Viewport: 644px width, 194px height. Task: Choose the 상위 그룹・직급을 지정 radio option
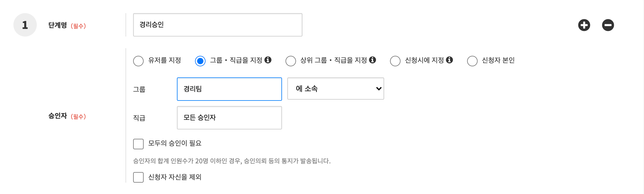pyautogui.click(x=291, y=61)
